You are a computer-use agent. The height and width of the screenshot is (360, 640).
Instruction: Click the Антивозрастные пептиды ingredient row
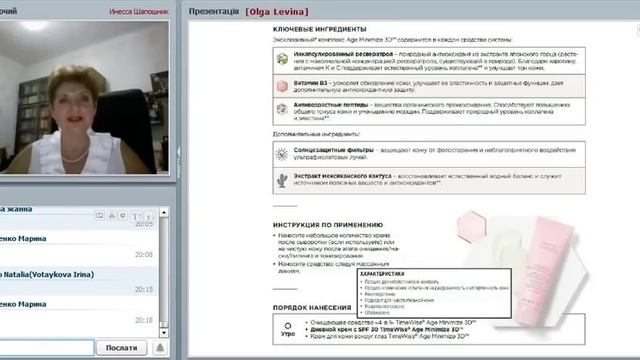(x=429, y=111)
